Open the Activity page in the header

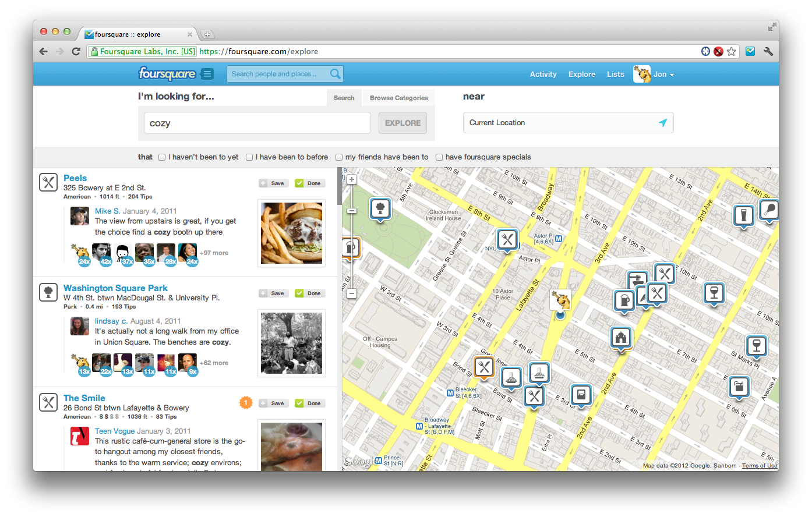click(x=543, y=75)
